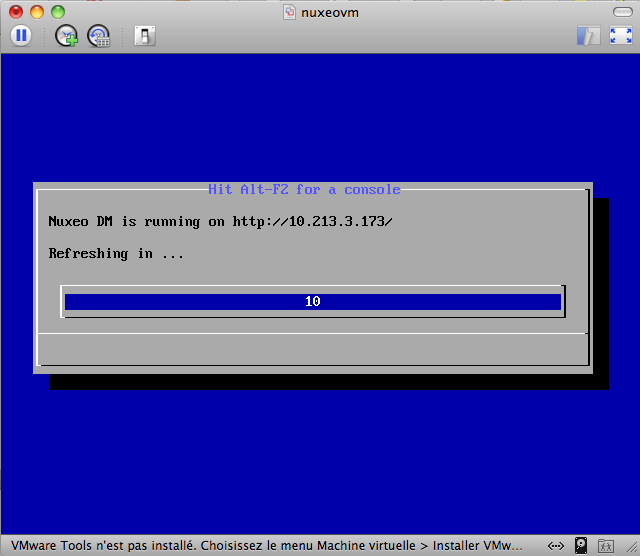640x556 pixels.
Task: Click the nuxeovm document icon in title bar
Action: 289,12
